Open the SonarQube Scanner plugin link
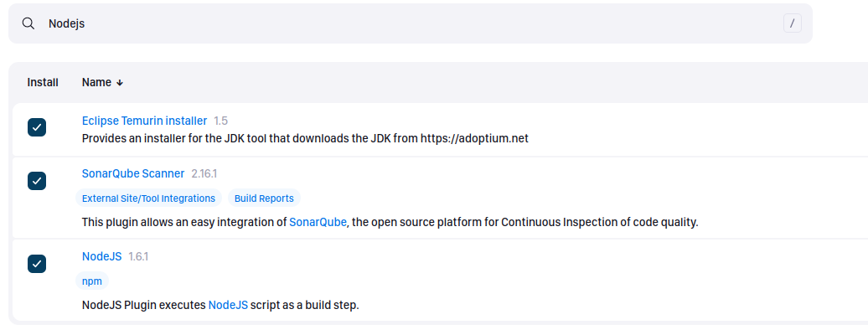 point(133,174)
